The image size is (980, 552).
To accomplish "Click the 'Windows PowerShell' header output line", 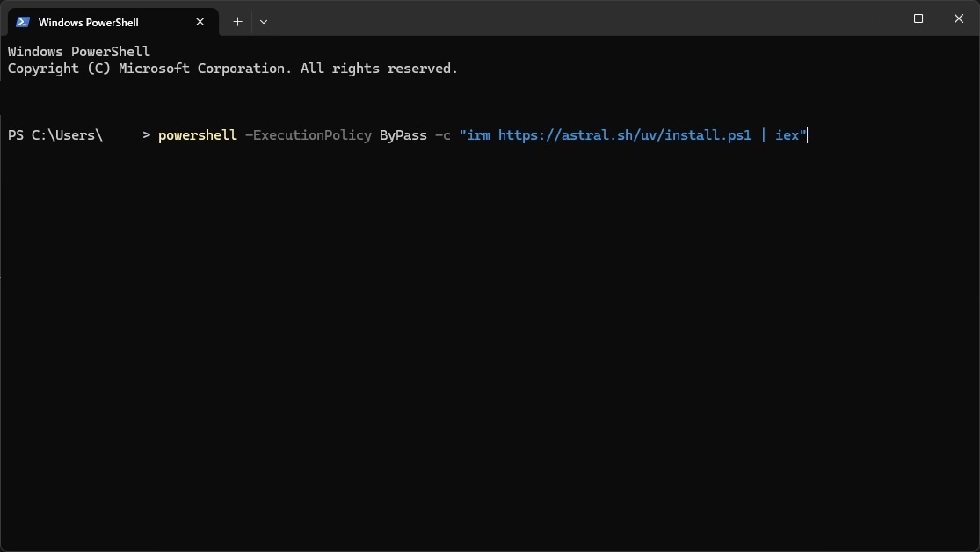I will tap(79, 52).
